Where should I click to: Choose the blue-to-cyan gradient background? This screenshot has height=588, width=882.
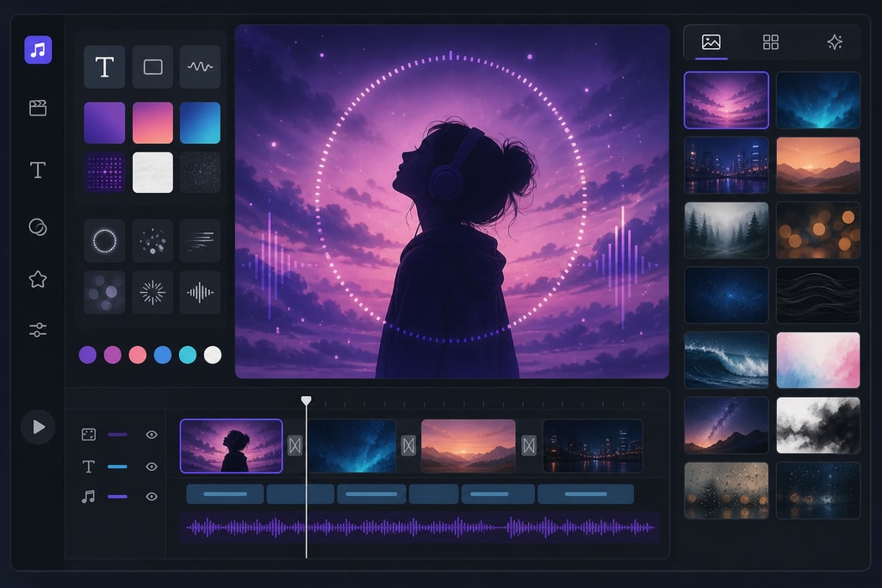[x=200, y=122]
